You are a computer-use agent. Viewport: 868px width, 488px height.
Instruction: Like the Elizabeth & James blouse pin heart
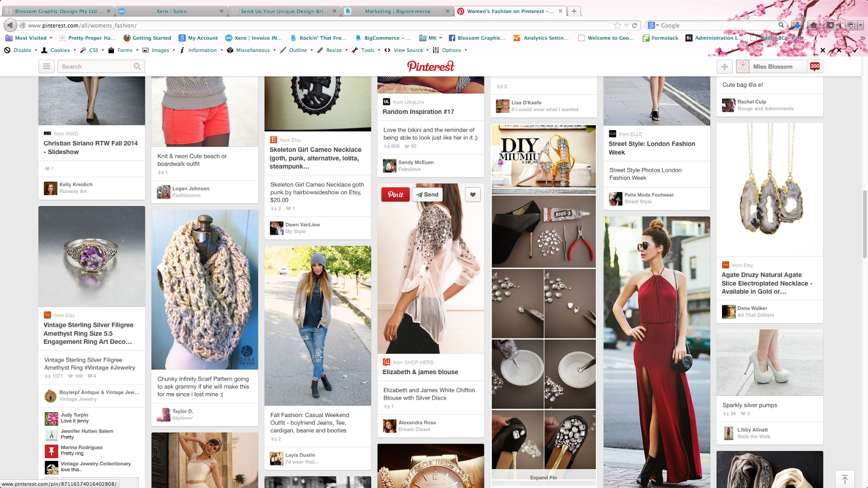click(x=473, y=195)
